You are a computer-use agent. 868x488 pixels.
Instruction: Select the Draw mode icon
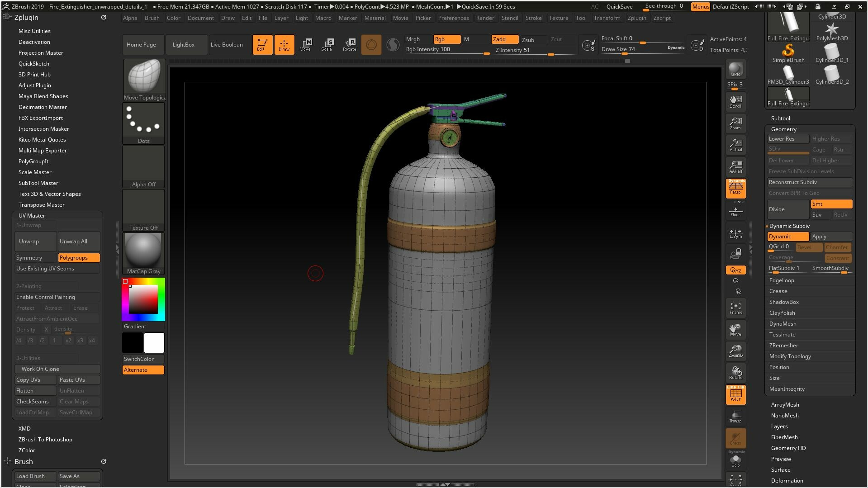pyautogui.click(x=284, y=44)
